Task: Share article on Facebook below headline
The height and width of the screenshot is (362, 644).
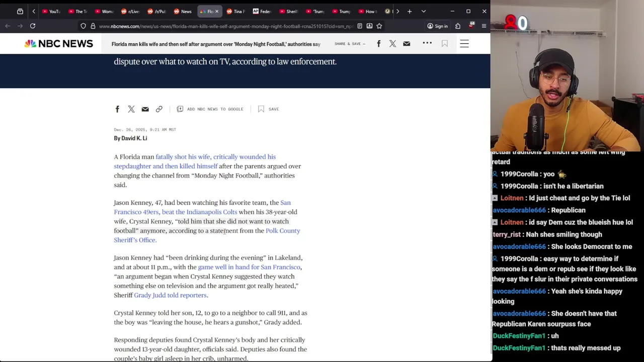Action: [117, 109]
